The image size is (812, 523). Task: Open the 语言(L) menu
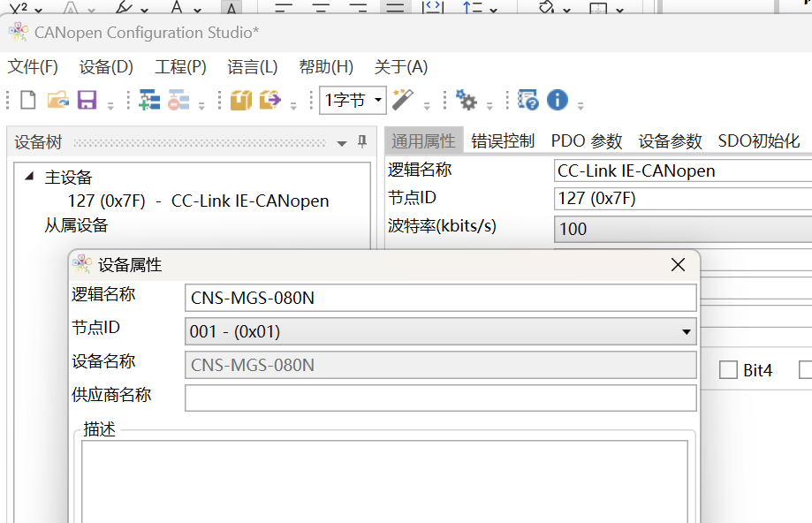(252, 67)
